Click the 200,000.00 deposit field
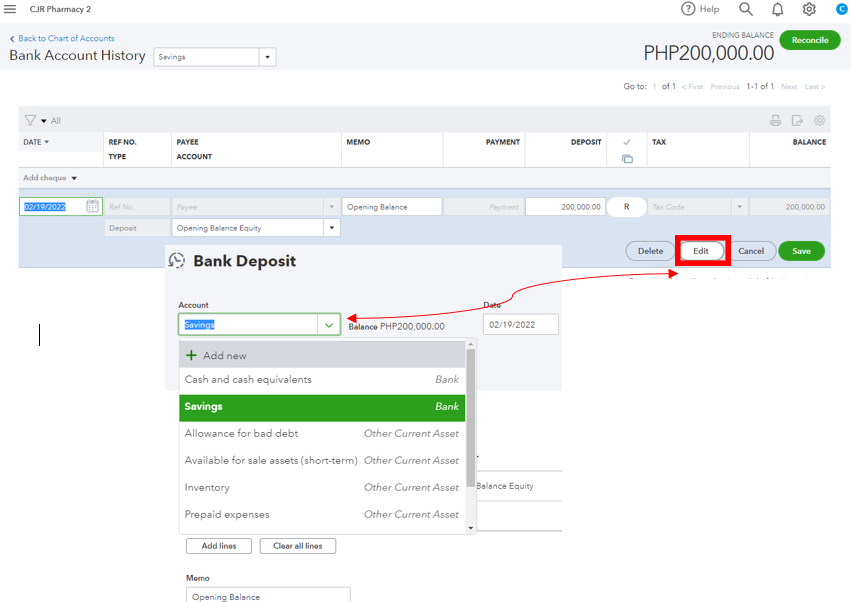Viewport: 851px width, 602px height. (x=566, y=207)
